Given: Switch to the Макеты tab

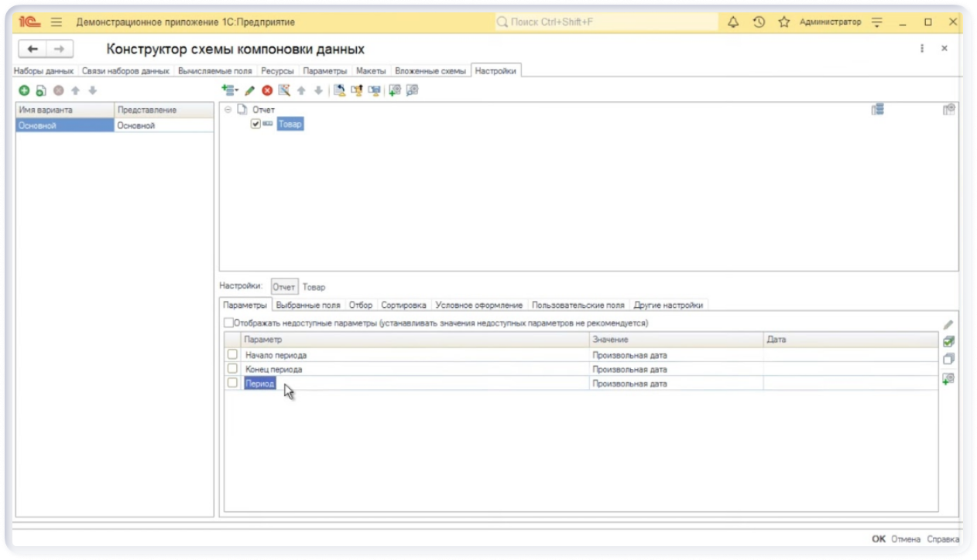Looking at the screenshot, I should [371, 71].
